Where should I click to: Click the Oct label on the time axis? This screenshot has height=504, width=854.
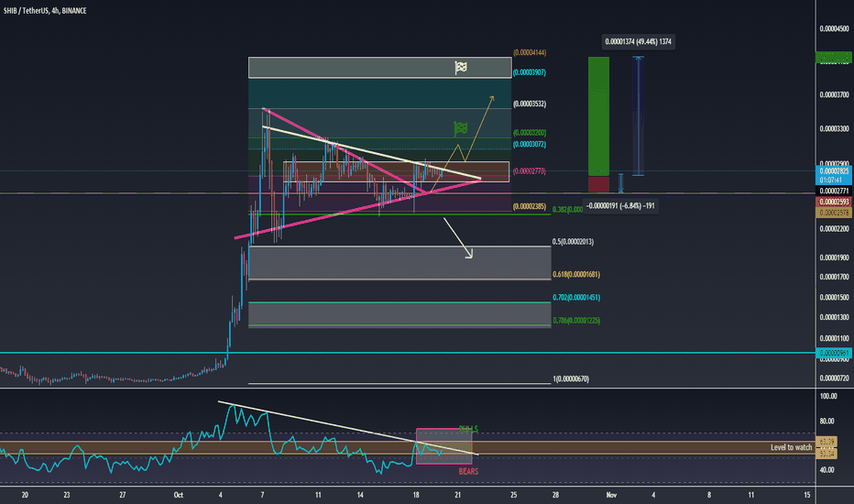tap(178, 495)
